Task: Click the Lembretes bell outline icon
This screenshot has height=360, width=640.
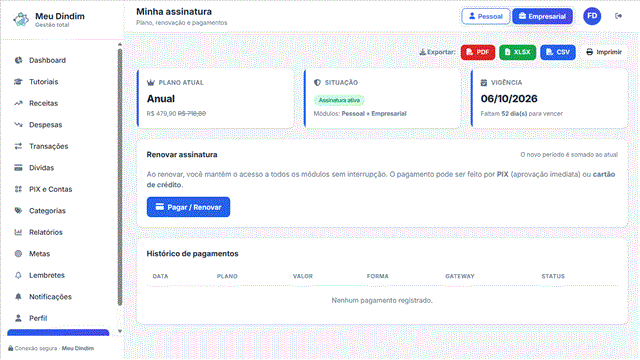Action: (x=18, y=275)
